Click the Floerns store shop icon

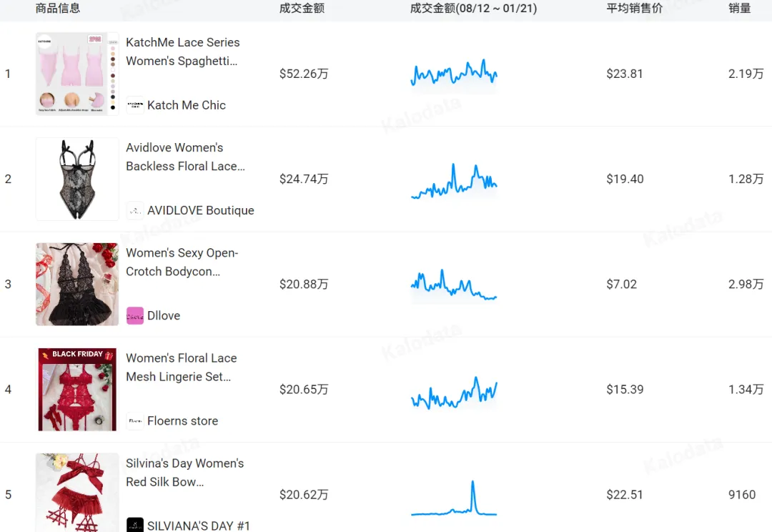coord(135,421)
